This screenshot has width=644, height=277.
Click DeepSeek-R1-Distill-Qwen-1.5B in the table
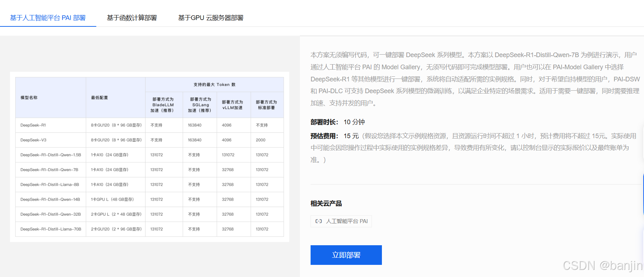pos(51,155)
